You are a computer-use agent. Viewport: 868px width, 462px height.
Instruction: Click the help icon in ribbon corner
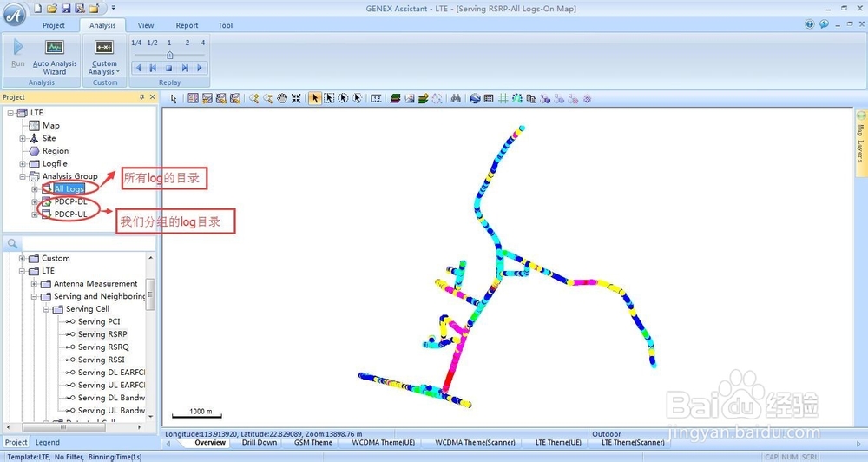[x=810, y=23]
